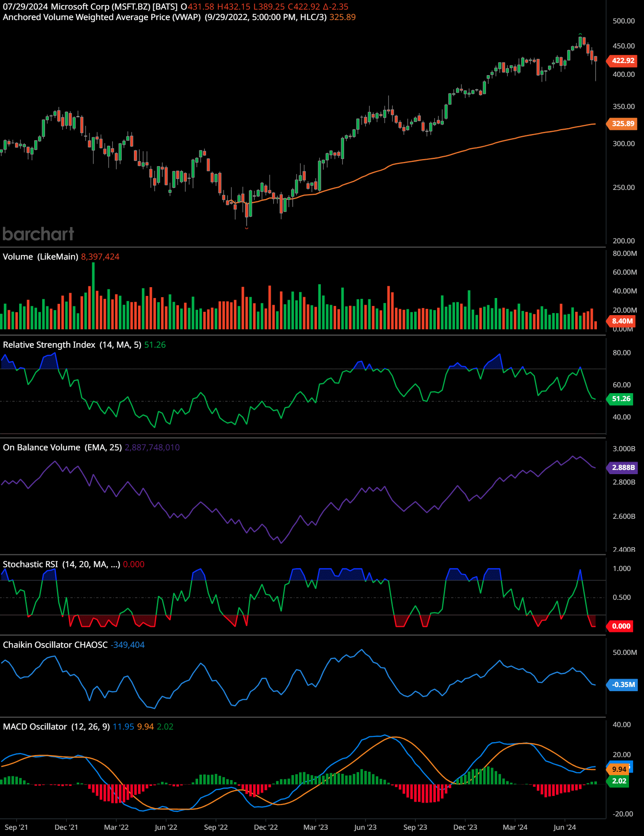
Task: Click the Jun '23 date axis label
Action: pyautogui.click(x=365, y=827)
